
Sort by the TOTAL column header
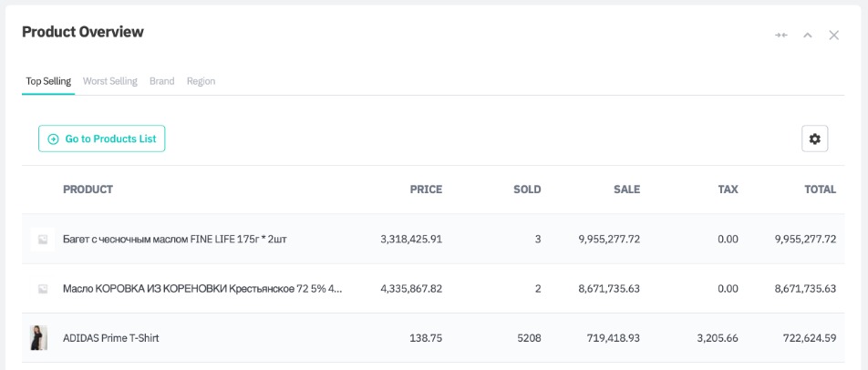820,190
